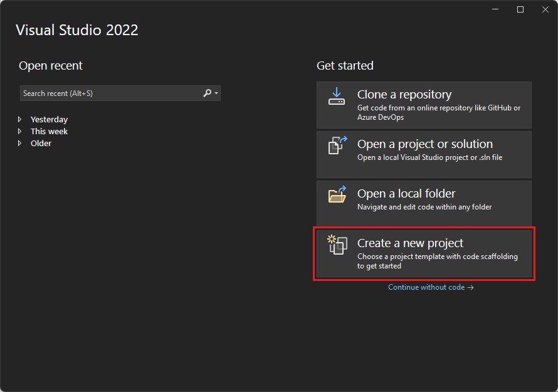Expand the Older recent projects group
This screenshot has height=392, width=558.
point(19,143)
